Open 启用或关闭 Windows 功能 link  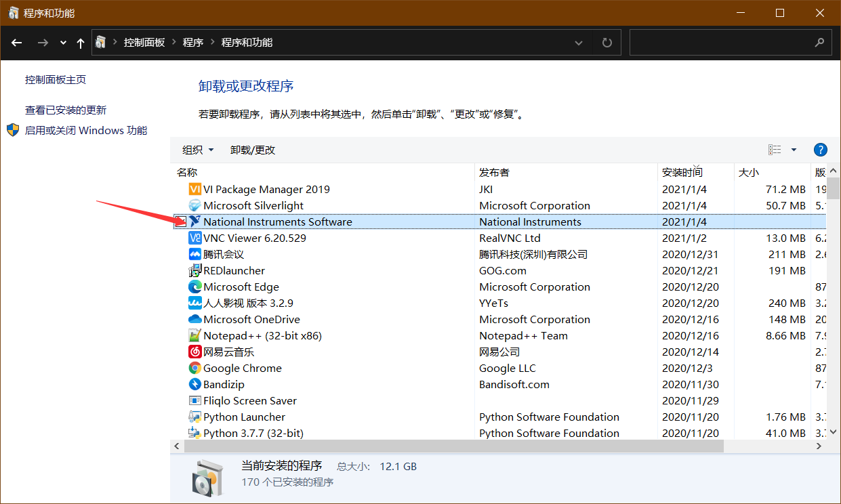[86, 130]
